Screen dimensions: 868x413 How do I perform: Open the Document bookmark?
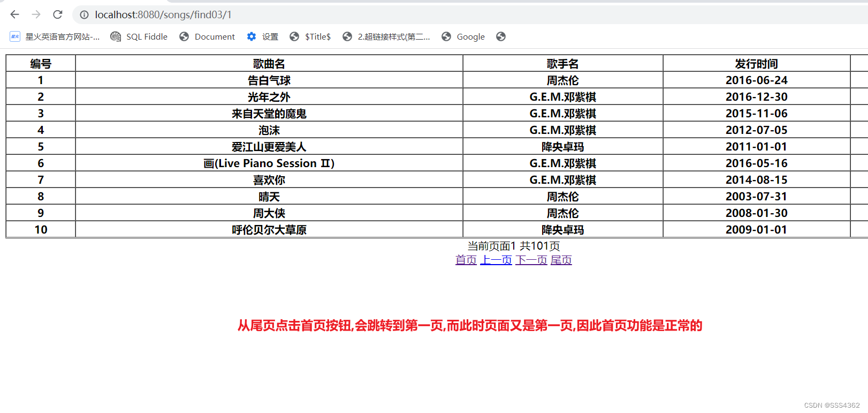click(207, 36)
